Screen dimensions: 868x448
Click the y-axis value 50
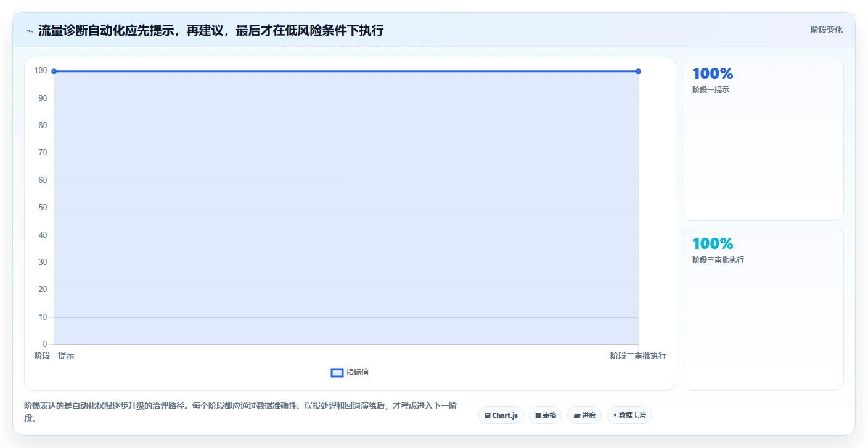pos(43,208)
